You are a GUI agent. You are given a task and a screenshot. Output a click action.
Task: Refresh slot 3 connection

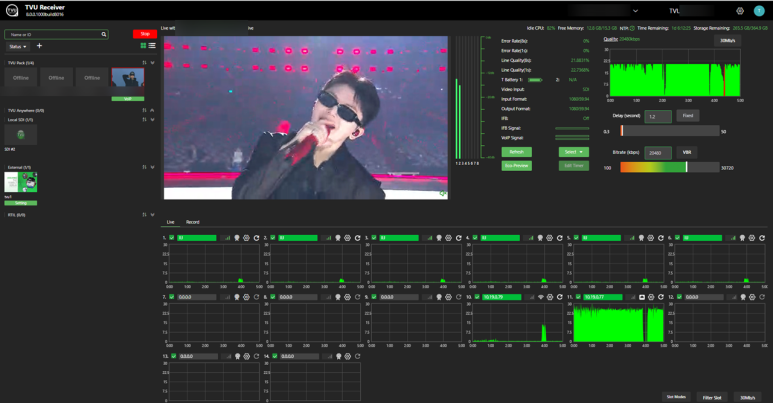click(458, 238)
